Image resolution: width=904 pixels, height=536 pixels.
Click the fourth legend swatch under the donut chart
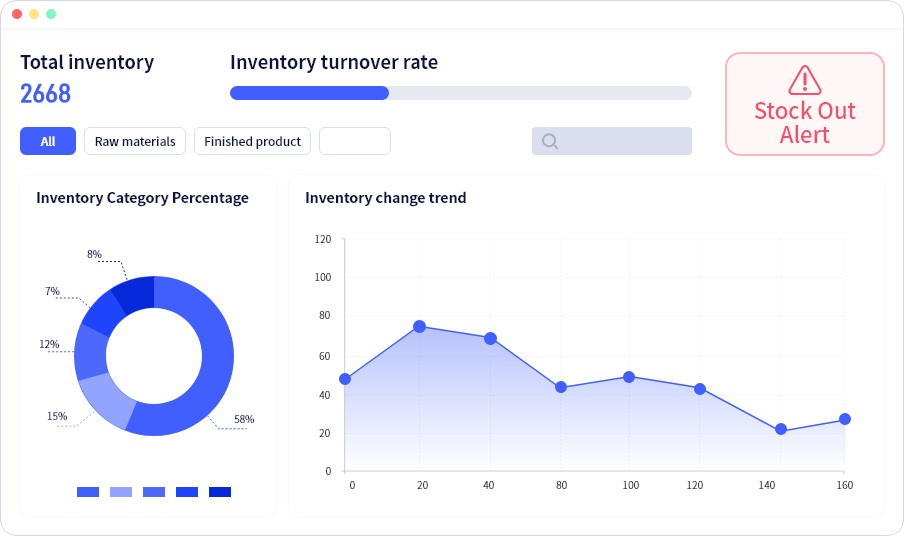[187, 492]
